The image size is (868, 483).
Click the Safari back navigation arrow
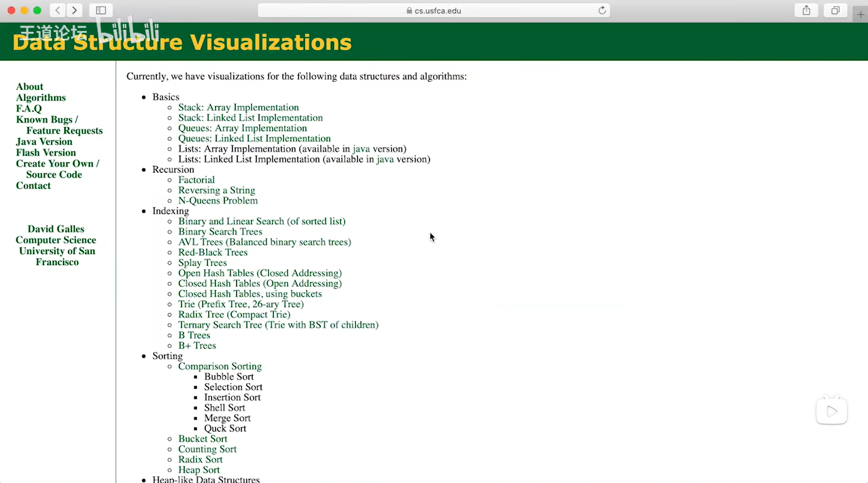click(x=58, y=10)
